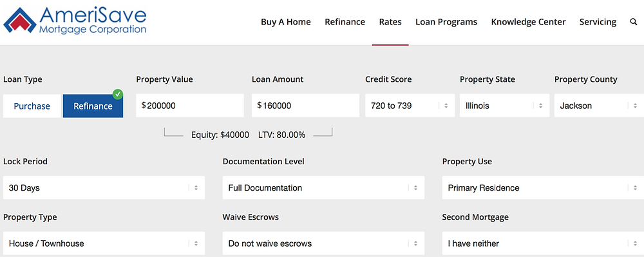The image size is (644, 257).
Task: Click the Documentation Level label
Action: [x=263, y=161]
